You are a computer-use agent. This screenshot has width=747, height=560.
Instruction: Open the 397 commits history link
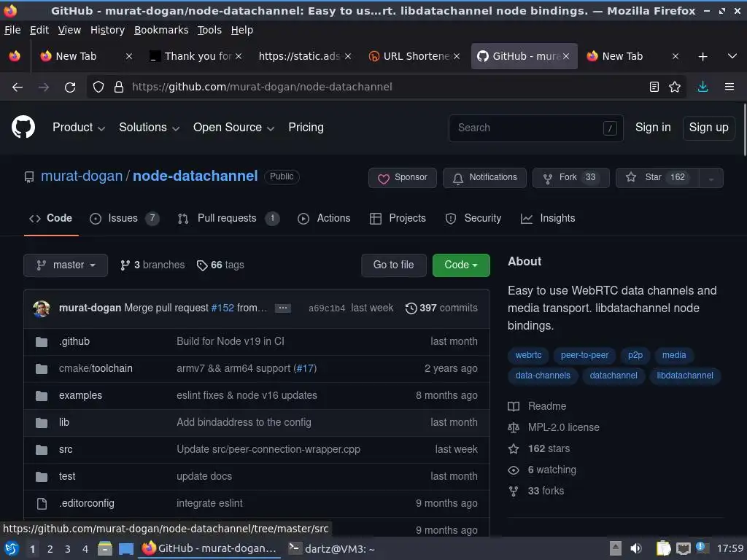coord(441,308)
